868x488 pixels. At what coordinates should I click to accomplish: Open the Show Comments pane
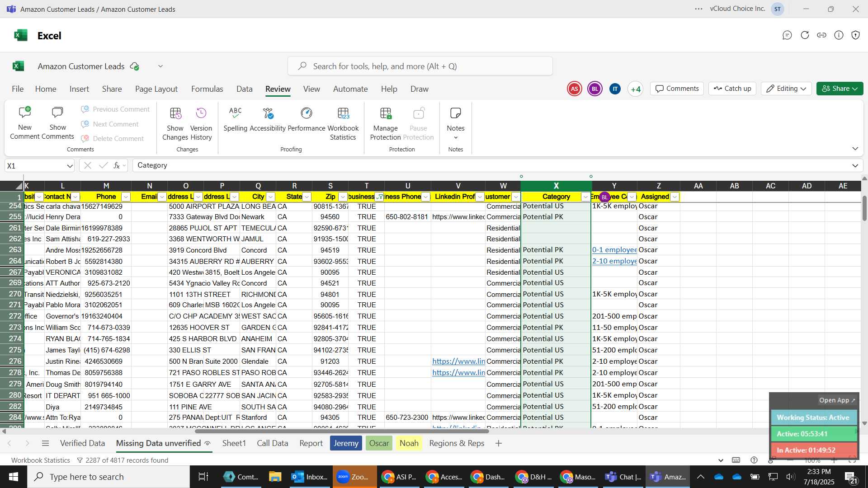click(57, 123)
